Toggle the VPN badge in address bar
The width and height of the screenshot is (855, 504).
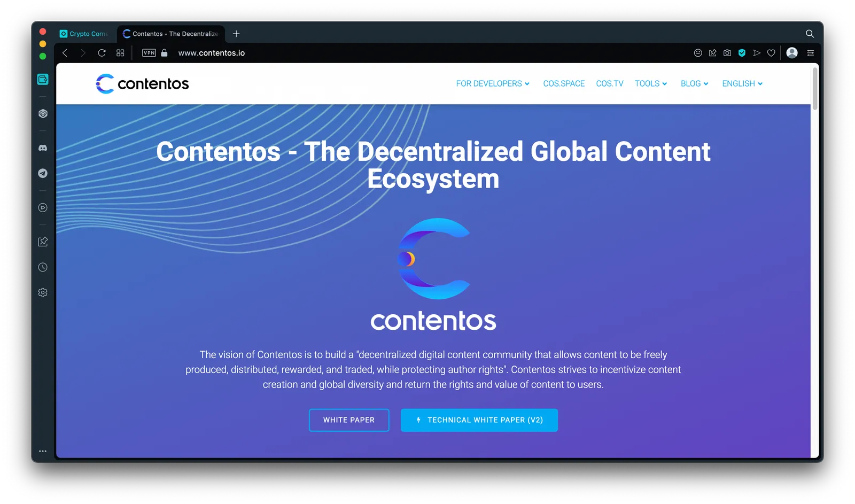coord(149,53)
